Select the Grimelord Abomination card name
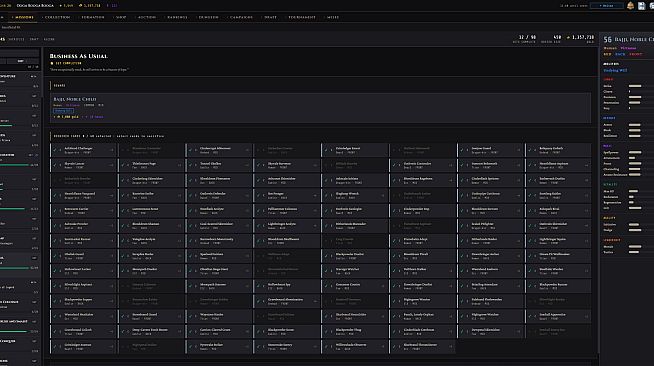 (x=285, y=300)
